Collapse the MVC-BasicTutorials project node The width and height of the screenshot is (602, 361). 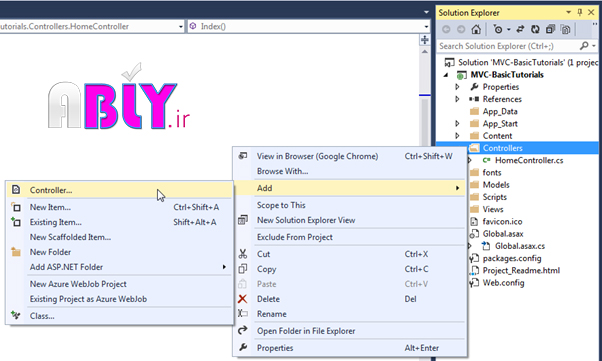pos(446,75)
